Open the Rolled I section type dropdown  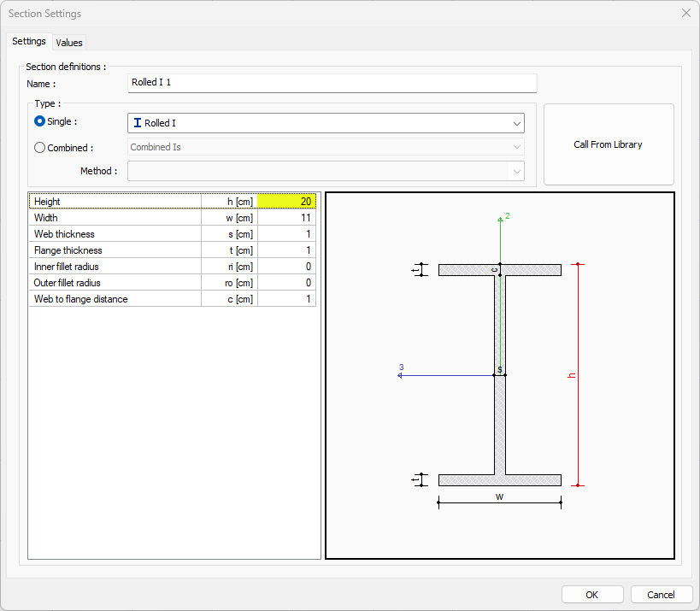516,123
